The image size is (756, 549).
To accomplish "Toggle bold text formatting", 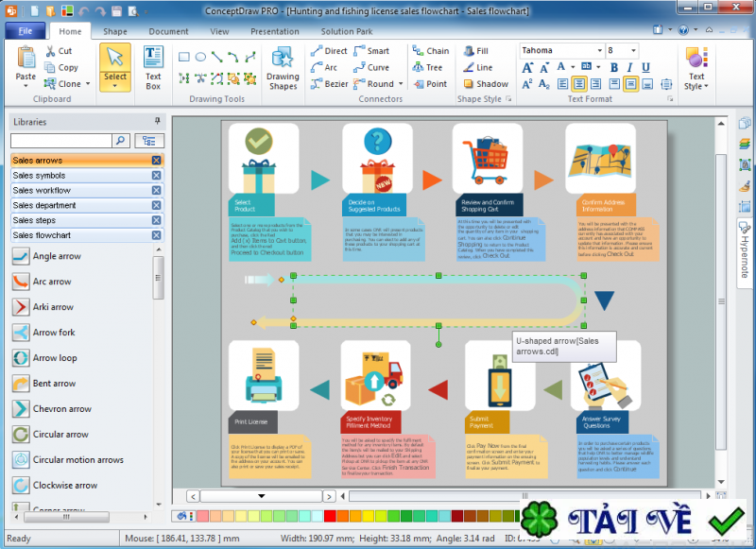I will (613, 68).
